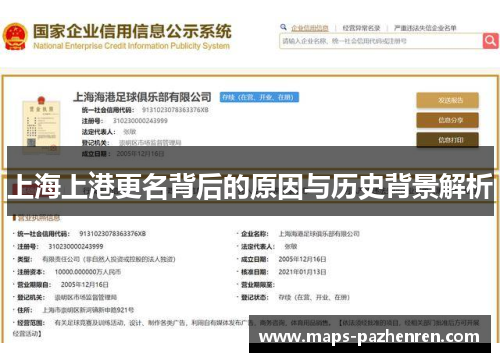The height and width of the screenshot is (362, 500).
Task: Click registration number value in license info section
Action: [76, 246]
